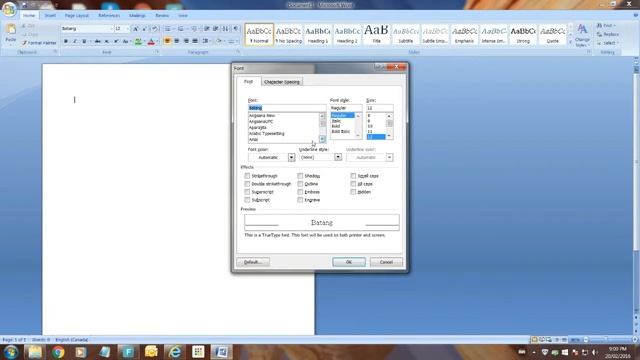The width and height of the screenshot is (640, 360).
Task: Check the Small caps checkbox
Action: coord(353,176)
